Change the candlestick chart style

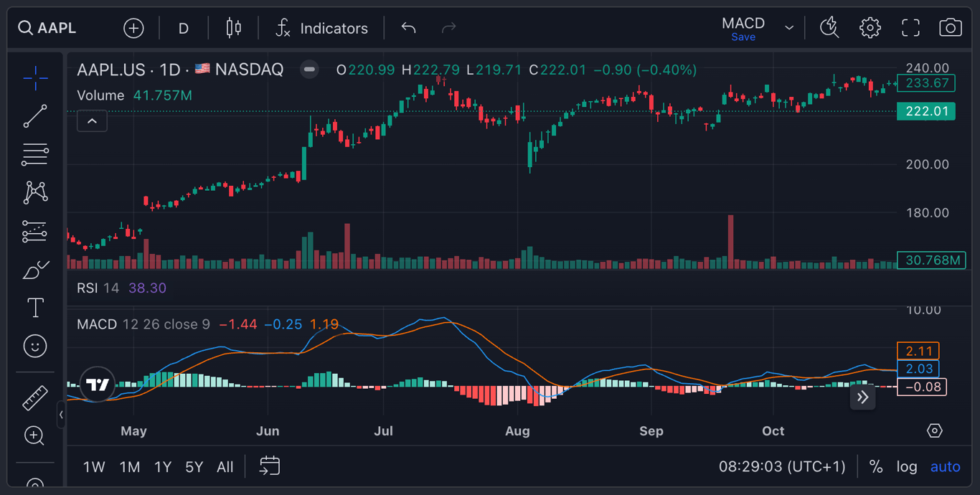[233, 28]
